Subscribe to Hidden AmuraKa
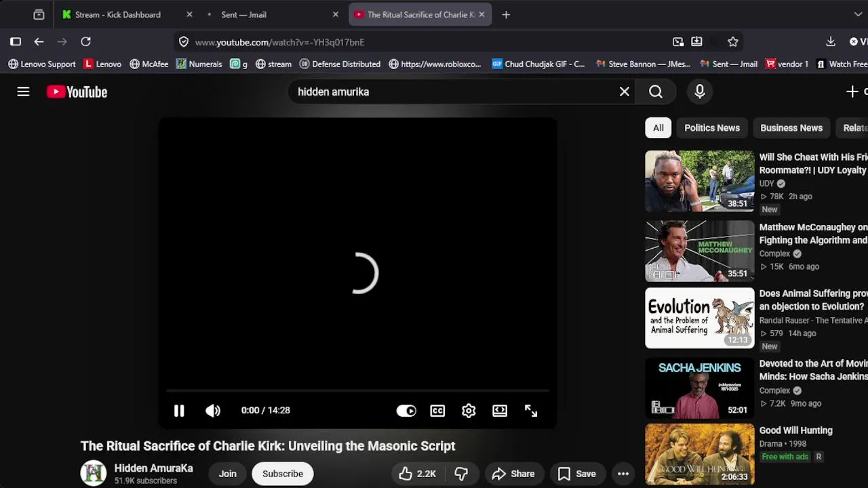Screen dimensions: 868x488 (283, 474)
